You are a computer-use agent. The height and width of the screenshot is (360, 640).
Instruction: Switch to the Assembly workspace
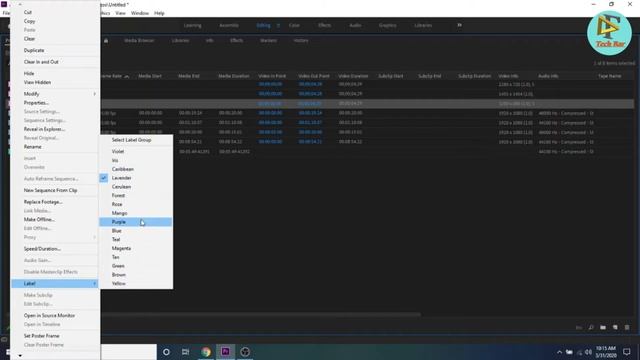coord(229,25)
